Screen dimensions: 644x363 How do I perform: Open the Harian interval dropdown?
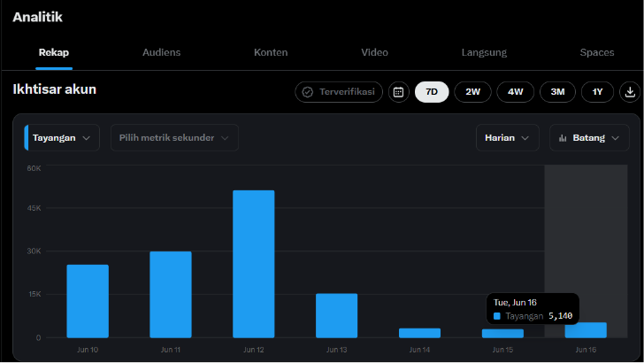point(508,138)
